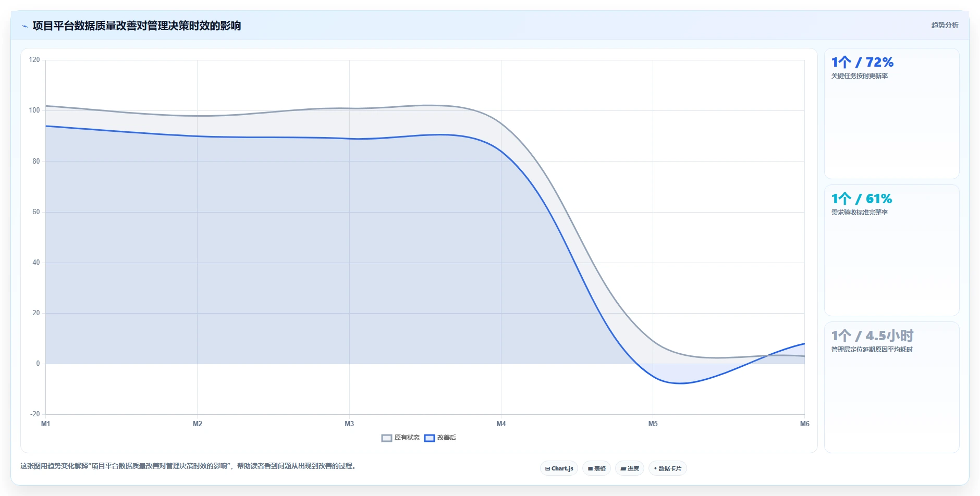Screen dimensions: 980x496
Task: Click the 进度 tag
Action: (629, 468)
